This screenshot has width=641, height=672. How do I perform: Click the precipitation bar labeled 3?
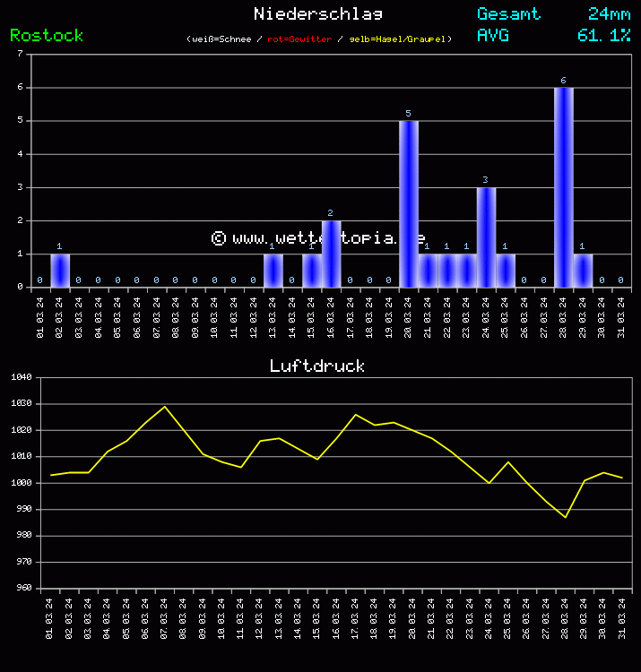485,237
